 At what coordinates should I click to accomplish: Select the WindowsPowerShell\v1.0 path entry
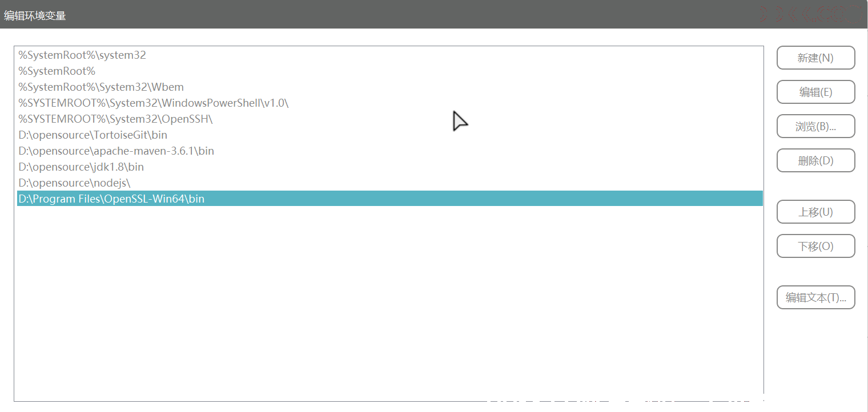pyautogui.click(x=389, y=103)
